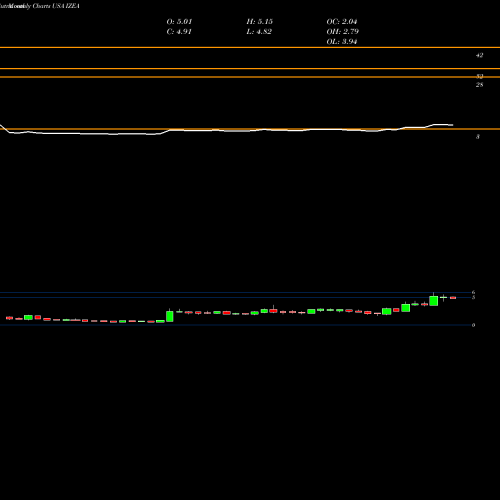The height and width of the screenshot is (500, 500).
Task: Click the price axis label "42"
Action: click(x=479, y=55)
